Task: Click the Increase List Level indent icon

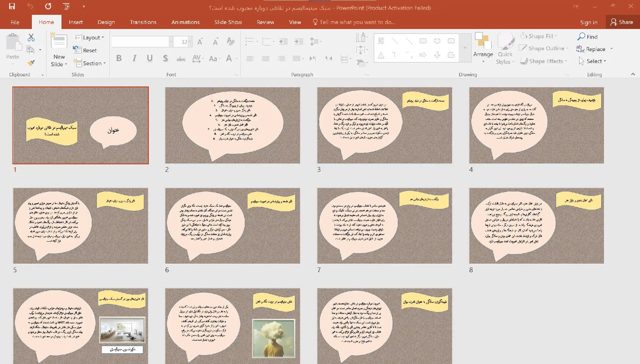Action: pyautogui.click(x=298, y=41)
